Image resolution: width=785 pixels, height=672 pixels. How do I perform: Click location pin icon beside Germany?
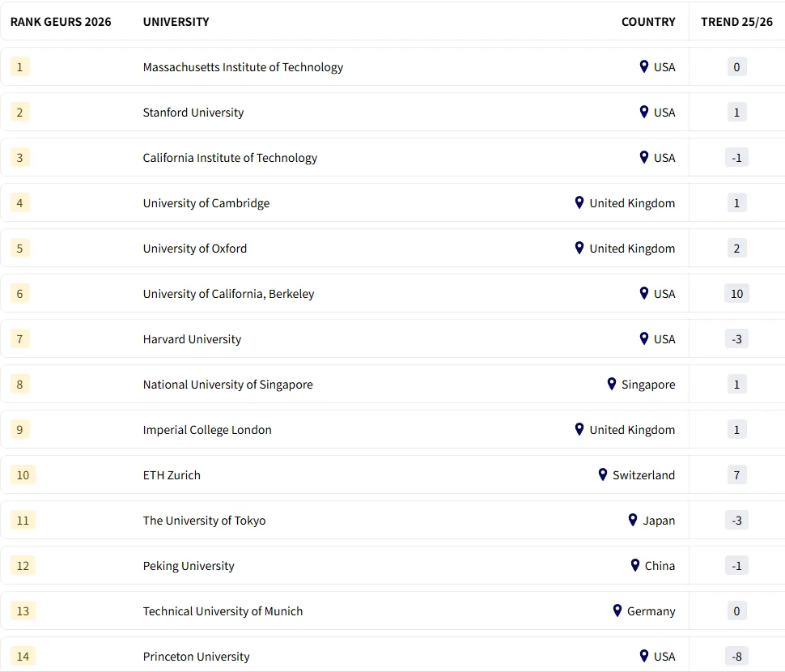coord(617,610)
